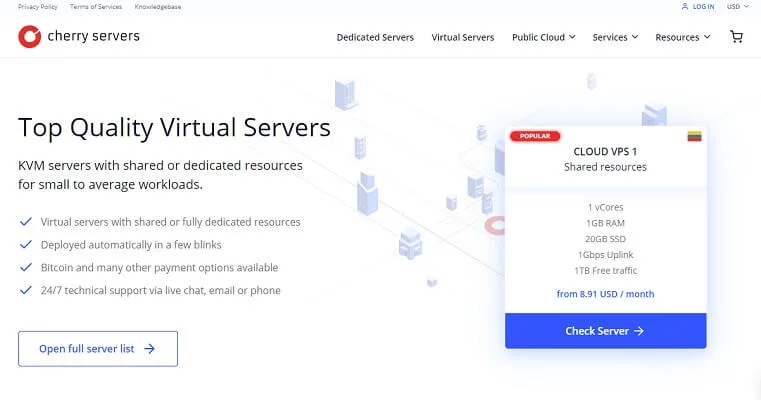The height and width of the screenshot is (400, 761).
Task: Click Open full server list button
Action: pyautogui.click(x=98, y=349)
